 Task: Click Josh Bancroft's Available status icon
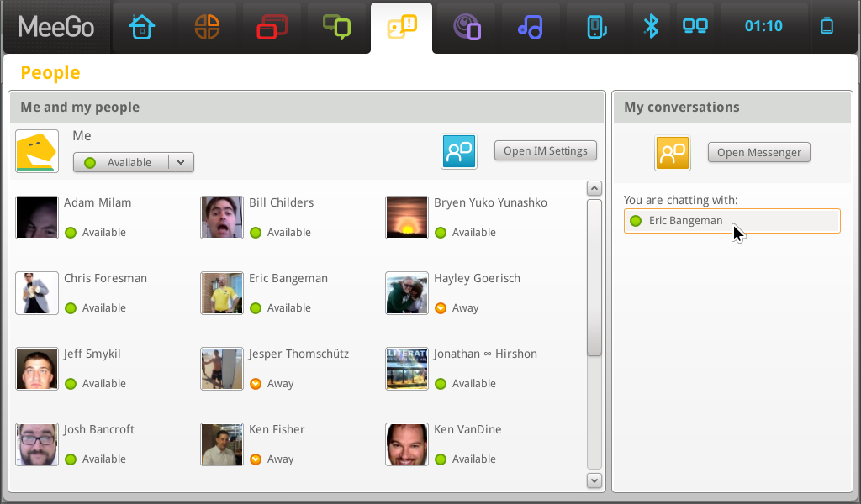click(x=71, y=459)
